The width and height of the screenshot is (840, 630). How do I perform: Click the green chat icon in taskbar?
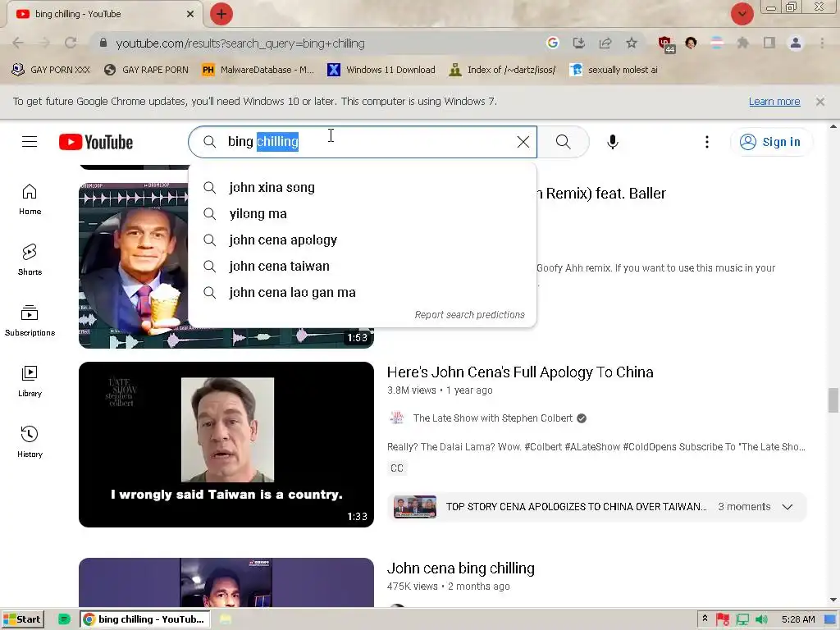pyautogui.click(x=64, y=619)
